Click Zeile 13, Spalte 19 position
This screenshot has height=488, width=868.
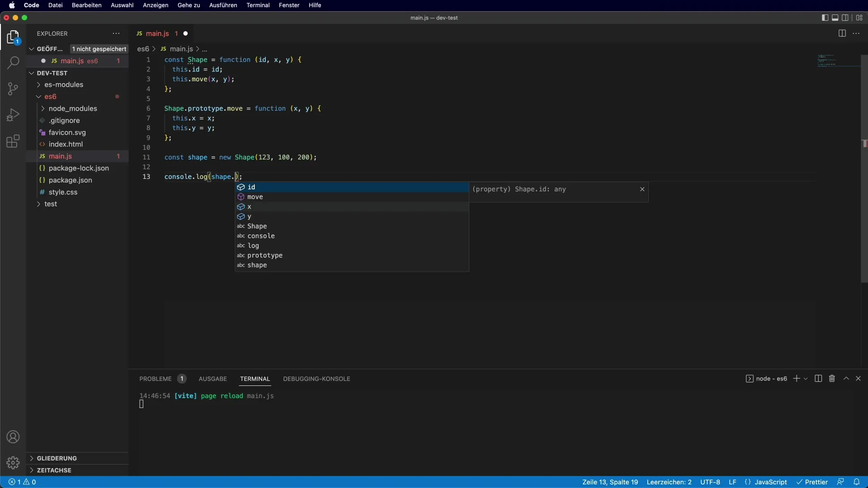(x=610, y=482)
